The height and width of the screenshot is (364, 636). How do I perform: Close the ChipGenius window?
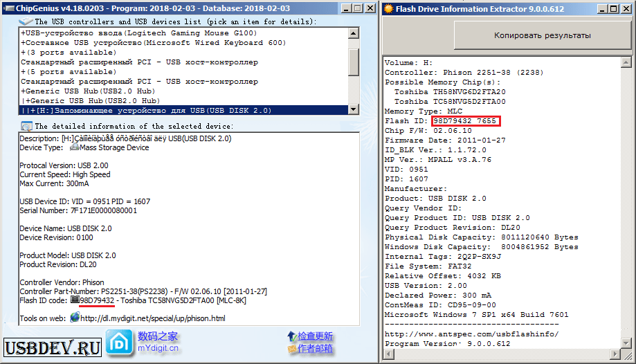pyautogui.click(x=370, y=8)
